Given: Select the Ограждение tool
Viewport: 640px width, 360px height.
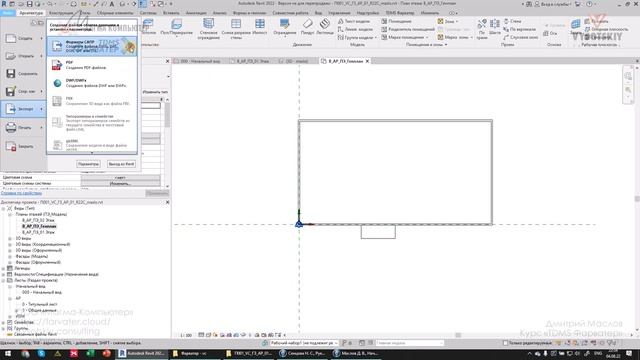Looking at the screenshot, I should tap(285, 27).
